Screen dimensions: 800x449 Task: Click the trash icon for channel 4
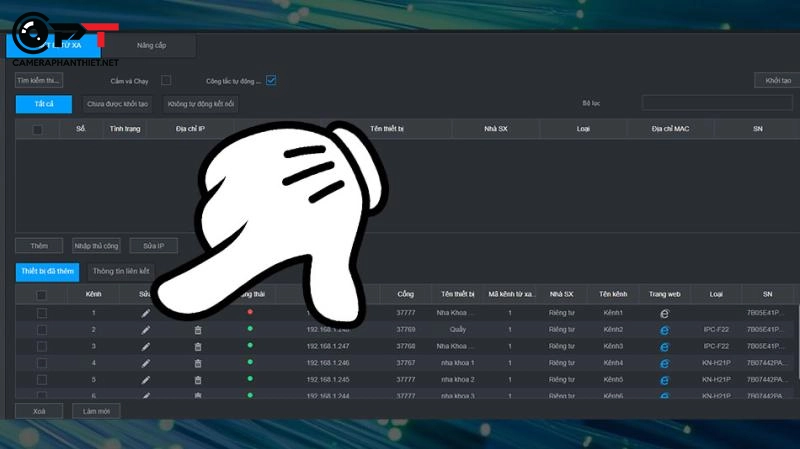197,363
